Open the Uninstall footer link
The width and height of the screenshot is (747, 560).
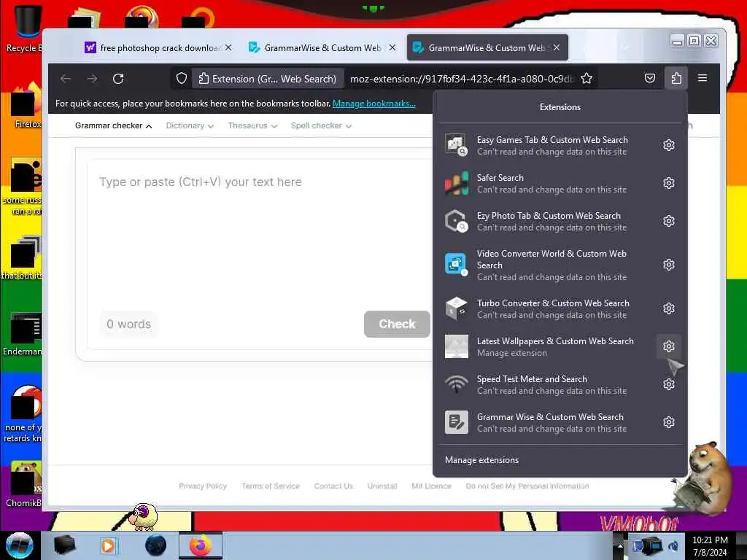(382, 486)
